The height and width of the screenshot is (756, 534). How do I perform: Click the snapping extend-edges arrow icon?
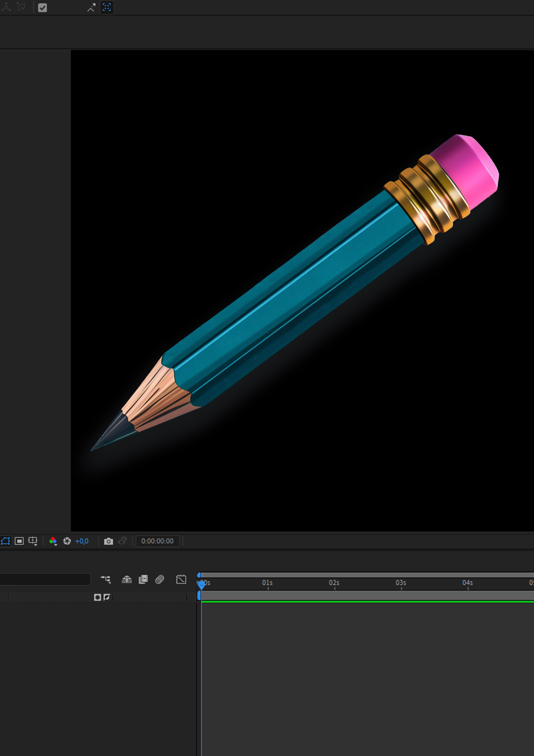tap(91, 7)
